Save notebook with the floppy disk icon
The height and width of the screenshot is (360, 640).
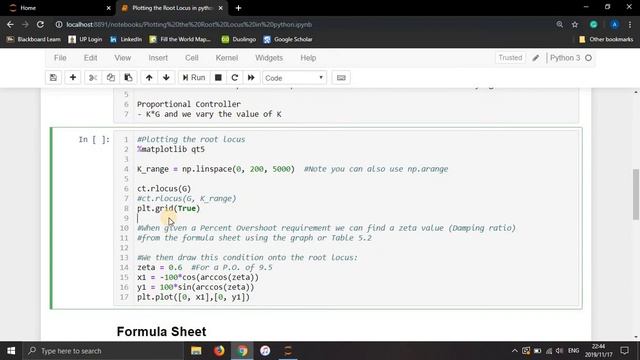coord(53,78)
